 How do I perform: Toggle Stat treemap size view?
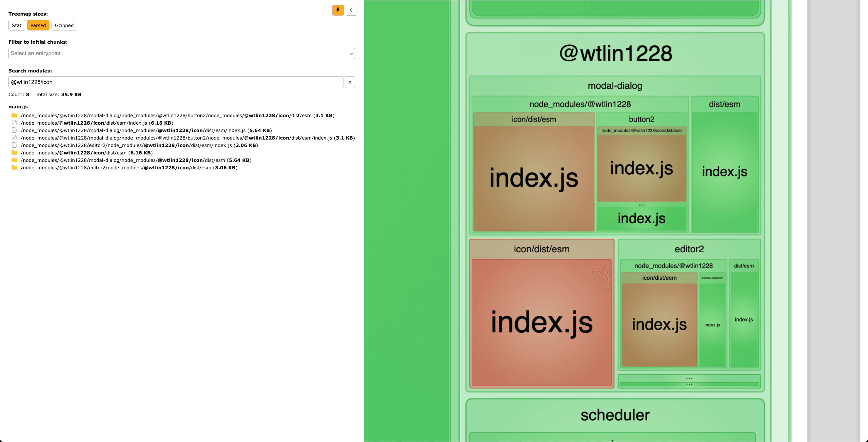click(16, 25)
